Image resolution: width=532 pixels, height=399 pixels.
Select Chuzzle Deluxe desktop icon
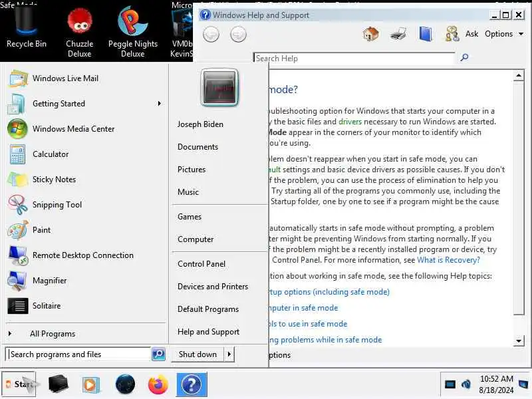79,32
